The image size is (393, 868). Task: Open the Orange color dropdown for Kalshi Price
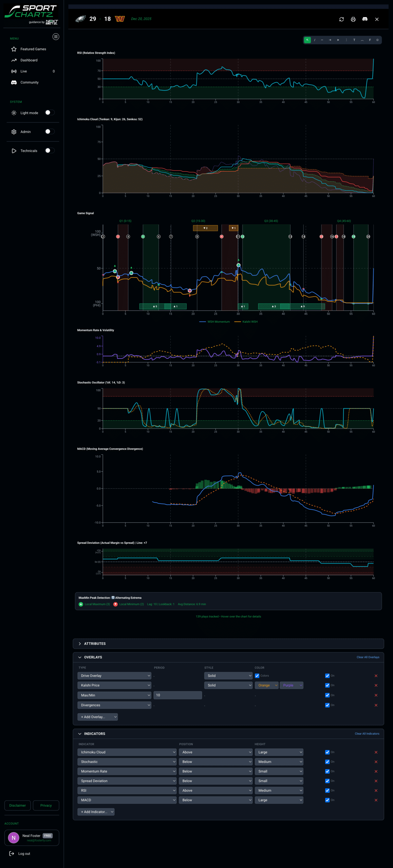point(267,685)
